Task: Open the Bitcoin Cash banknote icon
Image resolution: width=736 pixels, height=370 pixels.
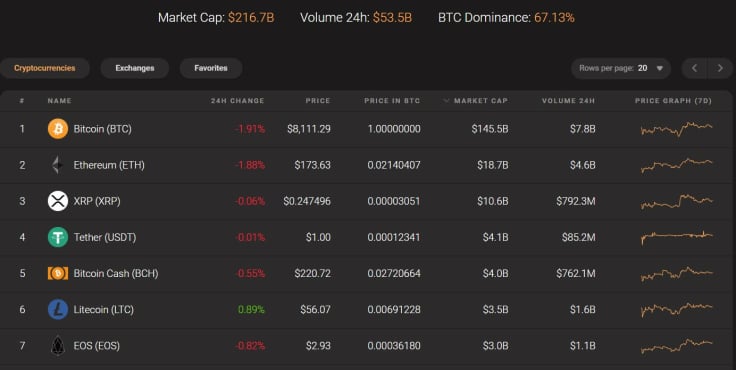Action: 58,273
